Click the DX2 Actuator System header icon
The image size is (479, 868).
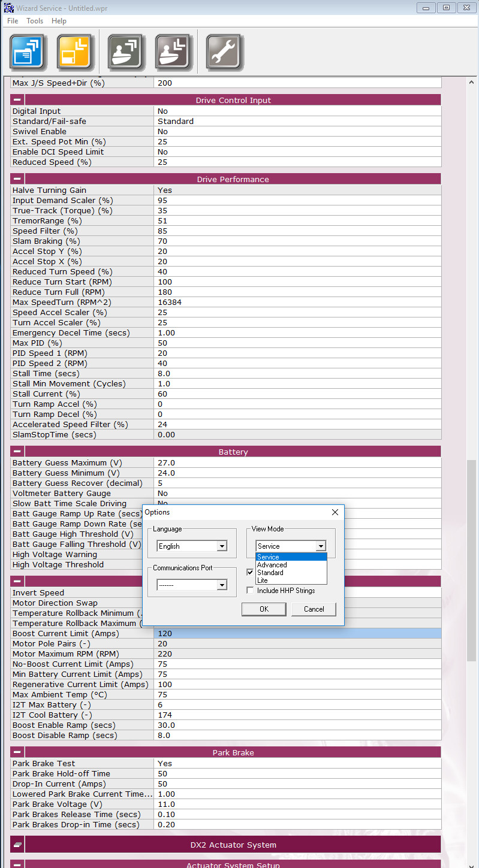pos(17,845)
